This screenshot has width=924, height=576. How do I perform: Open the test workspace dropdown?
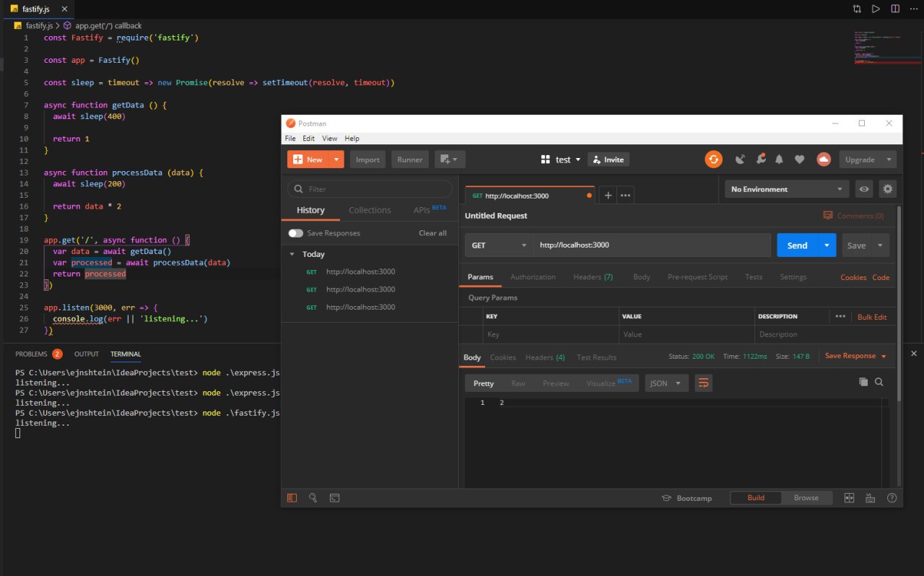tap(561, 160)
